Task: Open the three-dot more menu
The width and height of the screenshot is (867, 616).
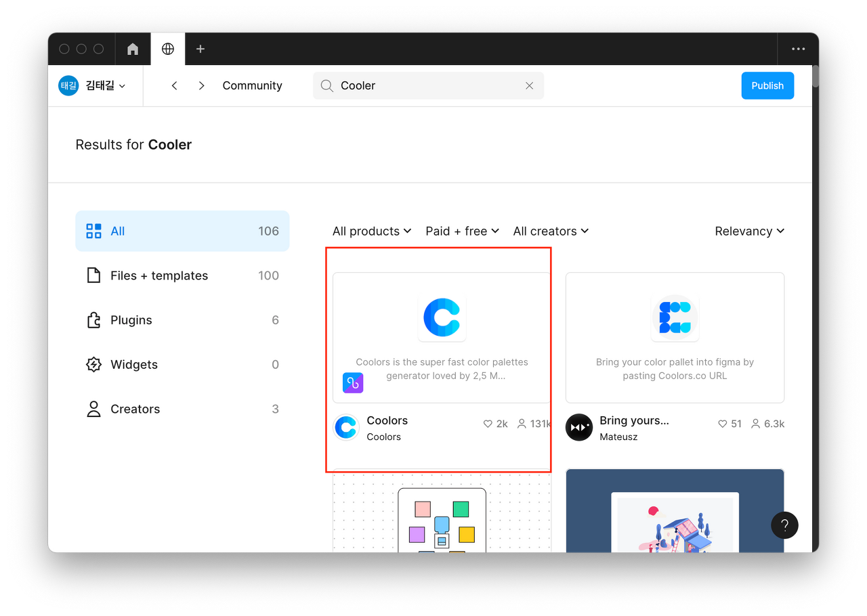Action: coord(799,49)
